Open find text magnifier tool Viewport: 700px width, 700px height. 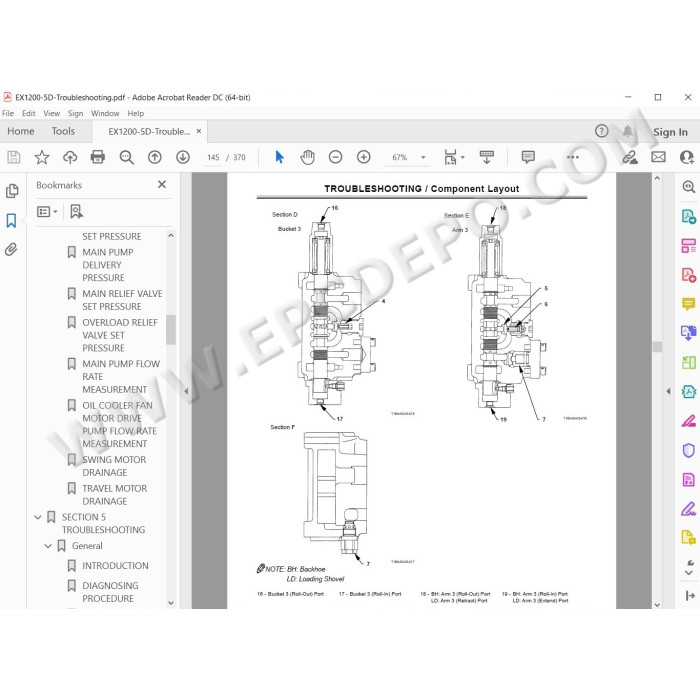[x=126, y=157]
